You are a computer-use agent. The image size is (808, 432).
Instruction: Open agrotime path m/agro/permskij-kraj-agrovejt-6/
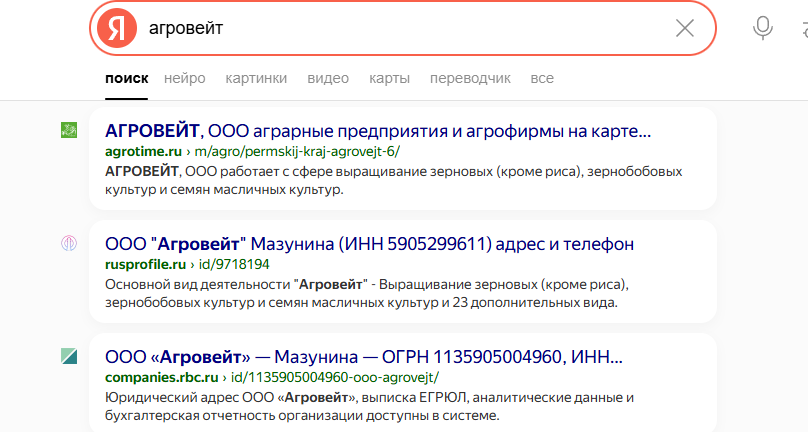pos(297,152)
